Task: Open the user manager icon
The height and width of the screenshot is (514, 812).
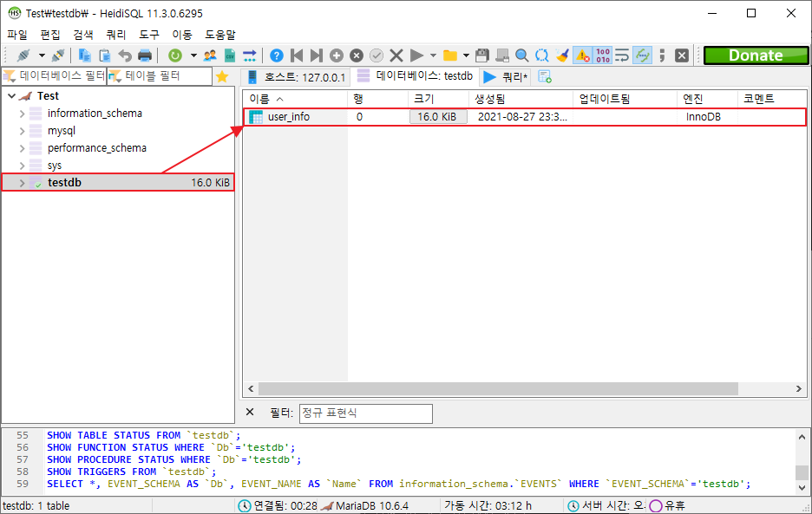Action: point(210,55)
